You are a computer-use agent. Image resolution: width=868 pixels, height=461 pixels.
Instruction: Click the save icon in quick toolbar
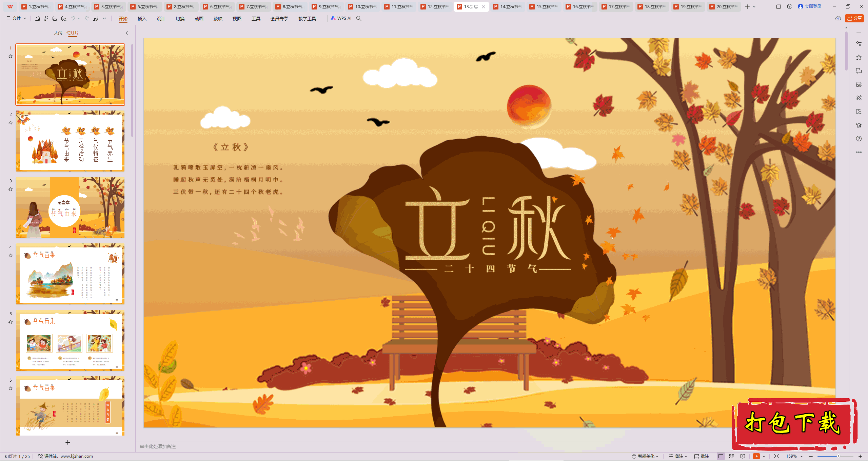(37, 18)
